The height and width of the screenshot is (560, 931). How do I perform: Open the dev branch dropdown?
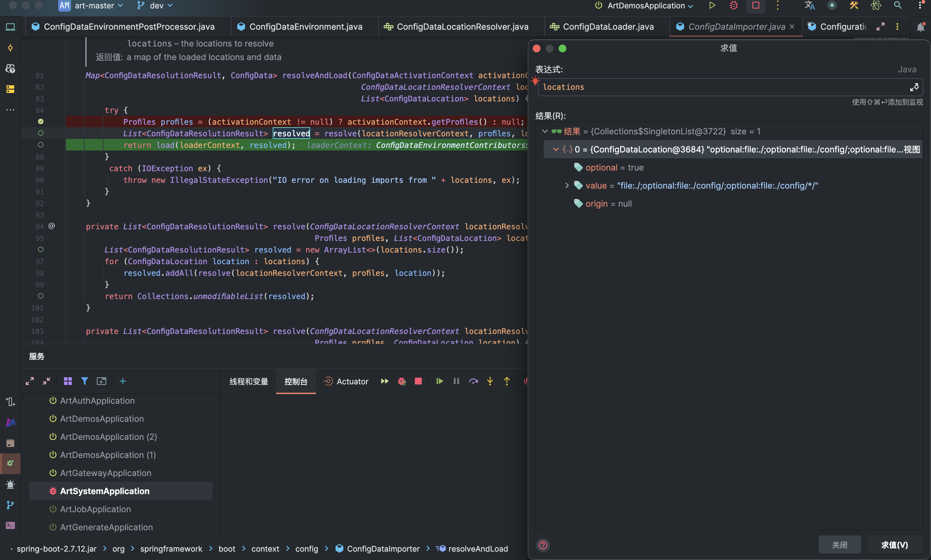pos(156,6)
